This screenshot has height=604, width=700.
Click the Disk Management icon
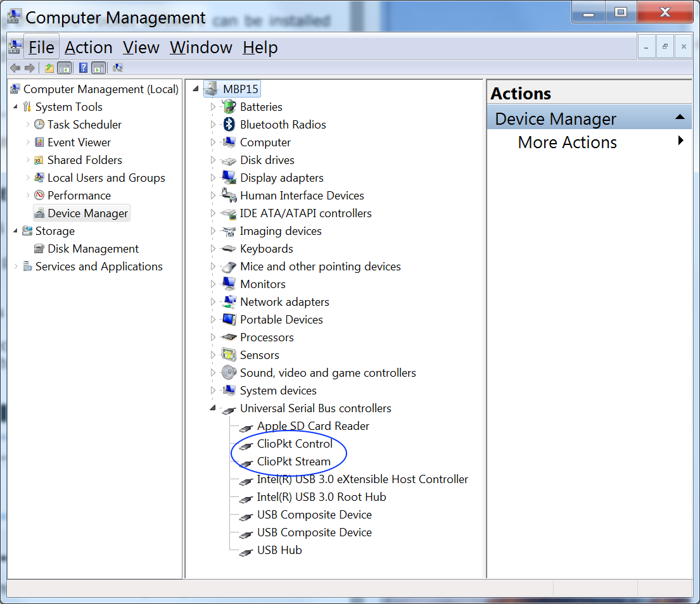[x=39, y=248]
